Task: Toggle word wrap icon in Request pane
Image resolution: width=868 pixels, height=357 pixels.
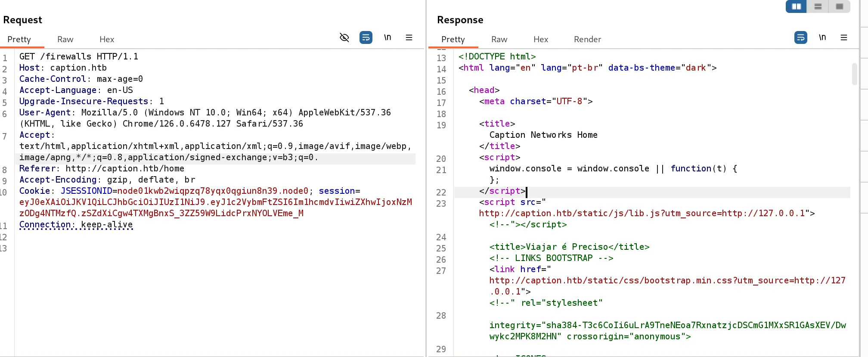Action: 366,37
